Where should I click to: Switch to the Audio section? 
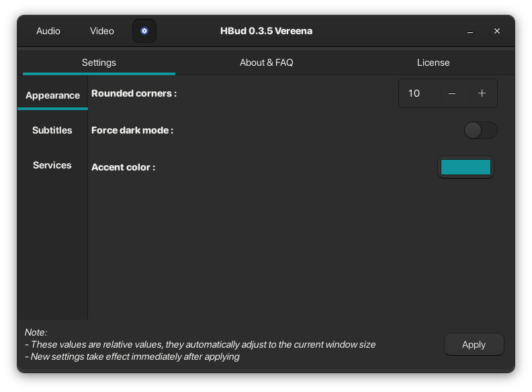(48, 31)
